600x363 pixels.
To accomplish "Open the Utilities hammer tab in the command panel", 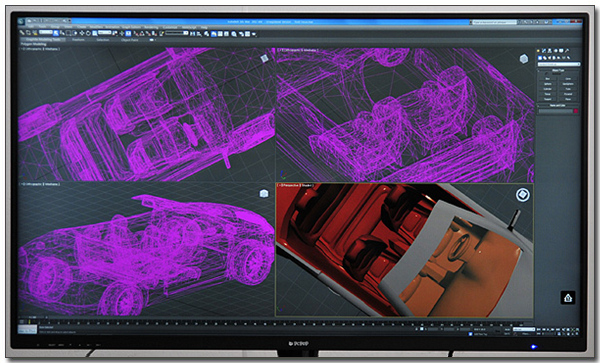I will 567,50.
